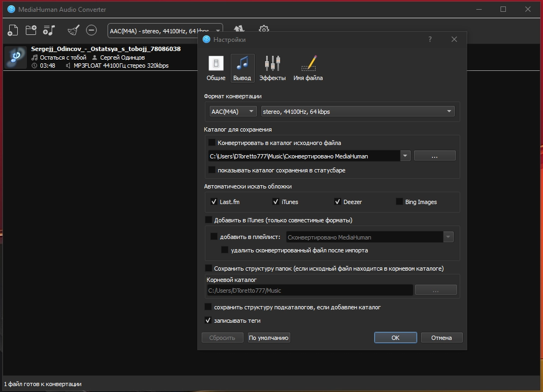Check Конвертировать в каталог исходного файла
This screenshot has height=392, width=543.
pyautogui.click(x=212, y=142)
